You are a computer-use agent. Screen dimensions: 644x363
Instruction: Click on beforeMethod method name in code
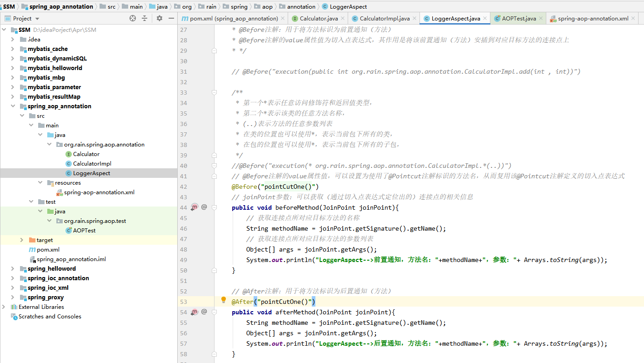pyautogui.click(x=295, y=207)
